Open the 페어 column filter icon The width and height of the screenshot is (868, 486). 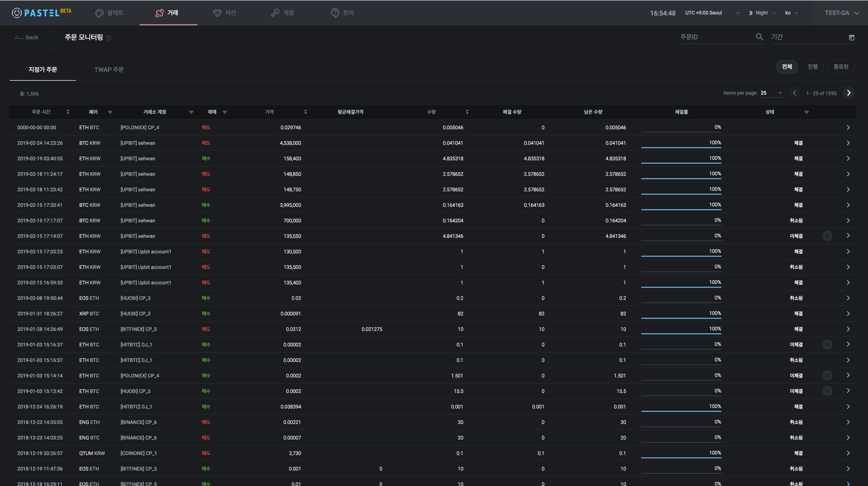pyautogui.click(x=110, y=112)
